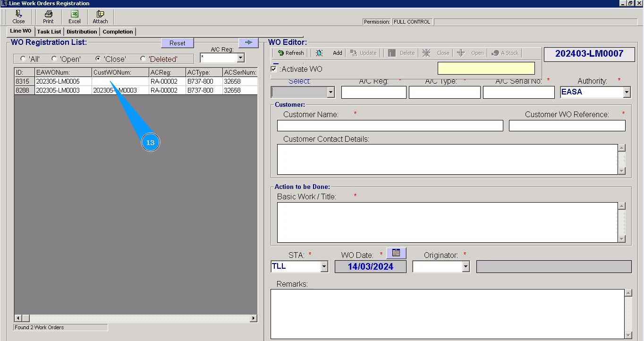The image size is (644, 341).
Task: Click the Customer Name input field
Action: pyautogui.click(x=390, y=126)
